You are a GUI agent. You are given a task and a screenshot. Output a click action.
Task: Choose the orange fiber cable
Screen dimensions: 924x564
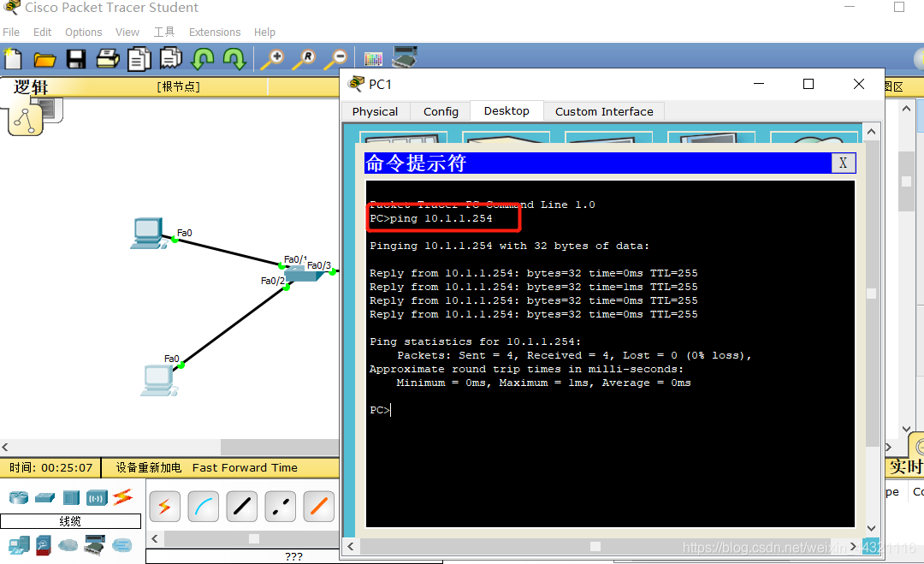[x=319, y=507]
